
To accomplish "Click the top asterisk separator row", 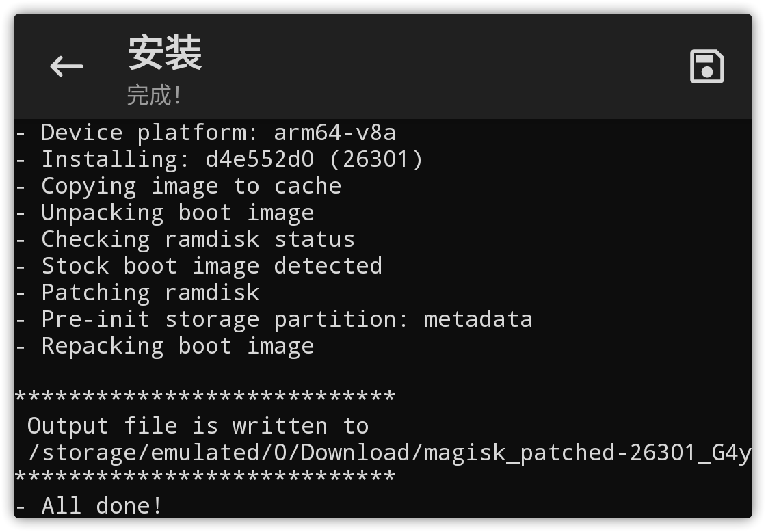I will tap(205, 395).
